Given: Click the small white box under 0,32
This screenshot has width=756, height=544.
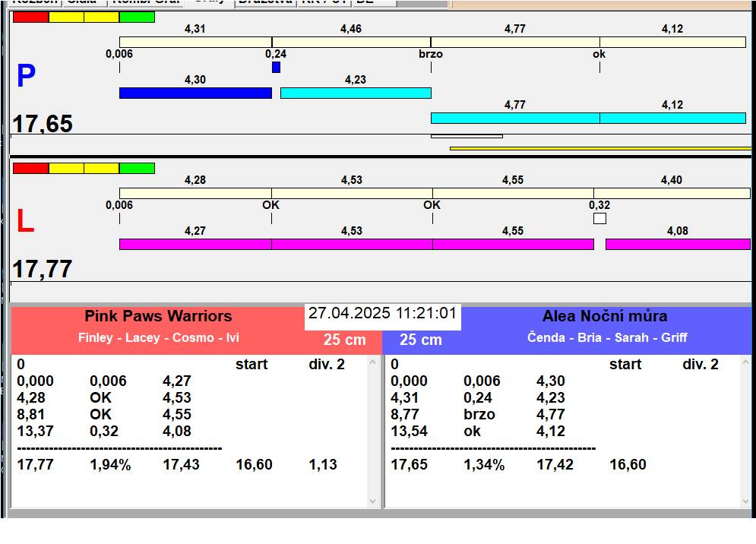Looking at the screenshot, I should click(599, 219).
